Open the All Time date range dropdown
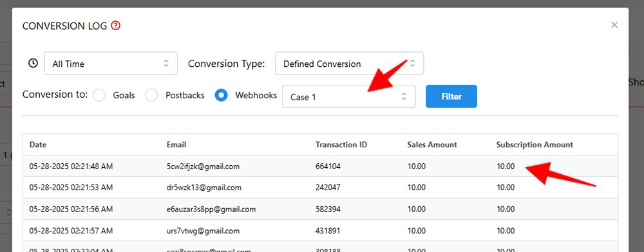The width and height of the screenshot is (644, 252). tap(111, 63)
